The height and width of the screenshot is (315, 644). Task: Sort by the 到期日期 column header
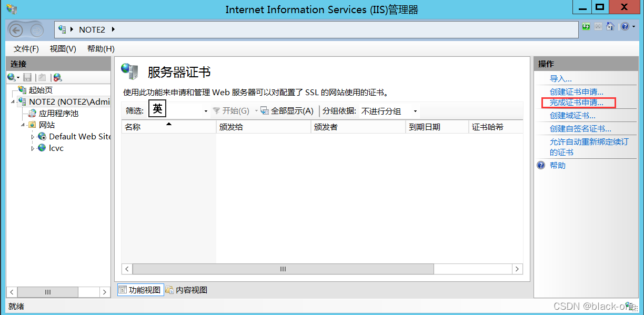pyautogui.click(x=437, y=127)
